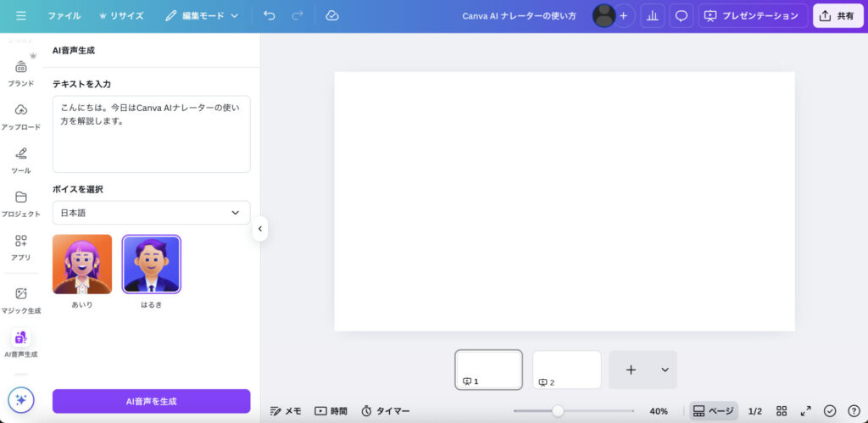This screenshot has height=423, width=868.
Task: Click the cloud save status icon
Action: [332, 16]
